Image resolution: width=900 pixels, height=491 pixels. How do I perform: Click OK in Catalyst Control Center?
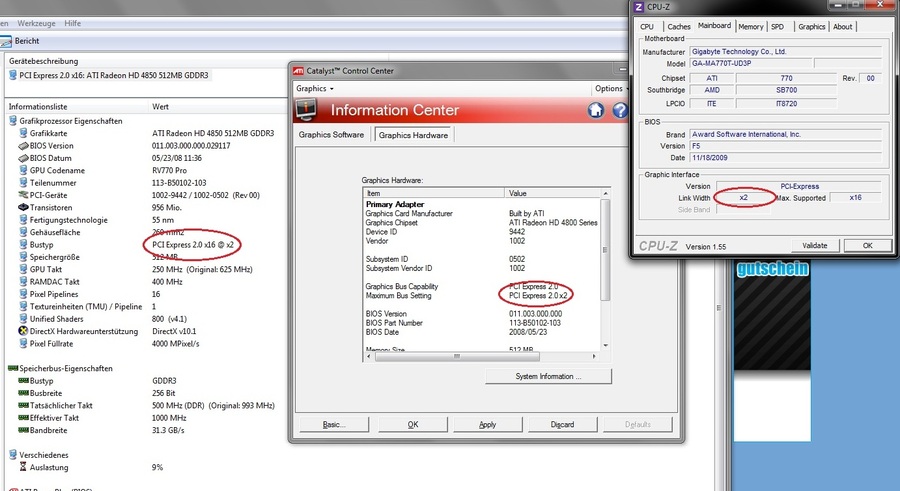(413, 424)
